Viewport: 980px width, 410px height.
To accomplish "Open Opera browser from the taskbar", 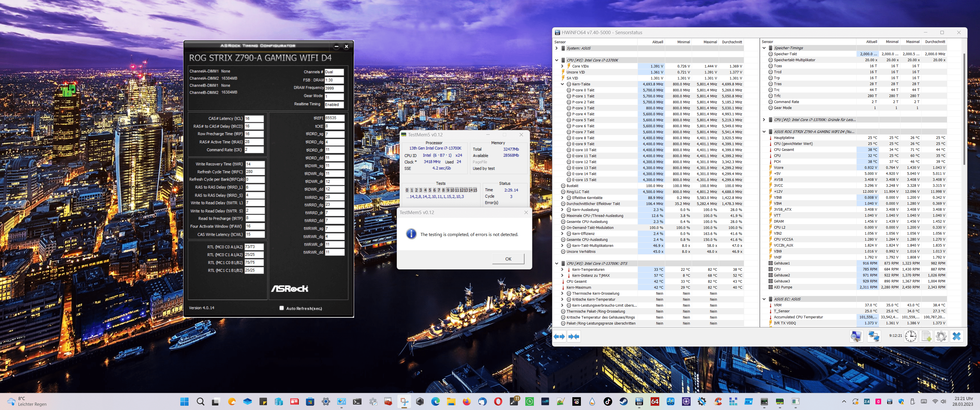I will click(498, 401).
